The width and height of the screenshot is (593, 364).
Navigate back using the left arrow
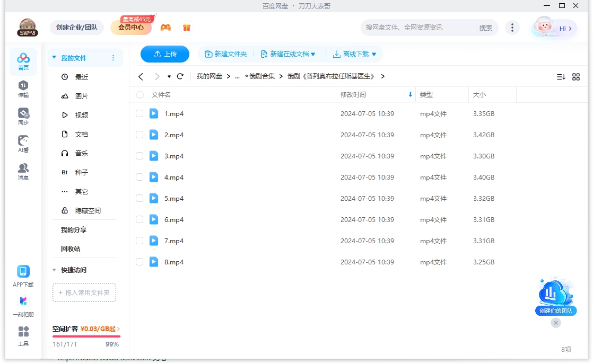pyautogui.click(x=141, y=76)
